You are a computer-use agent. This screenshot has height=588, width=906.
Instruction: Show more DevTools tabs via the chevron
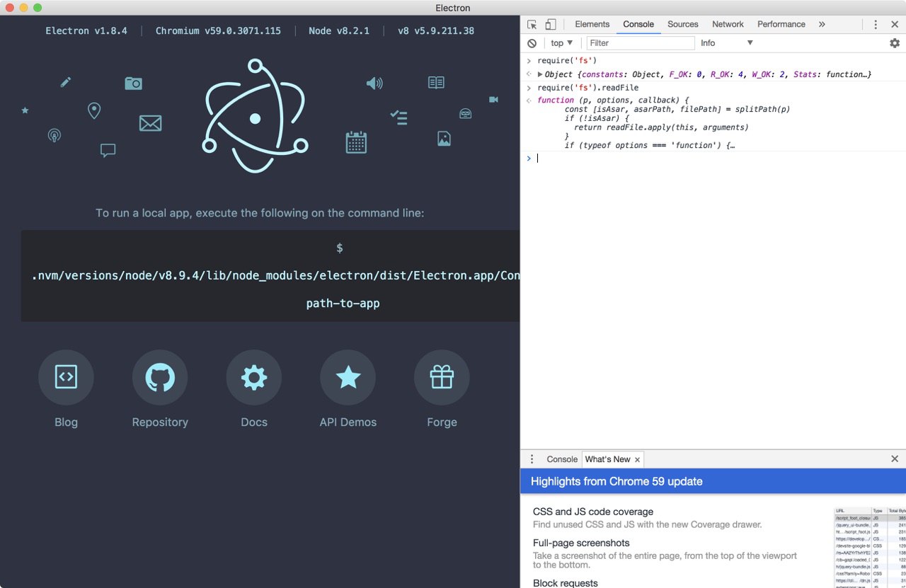822,24
